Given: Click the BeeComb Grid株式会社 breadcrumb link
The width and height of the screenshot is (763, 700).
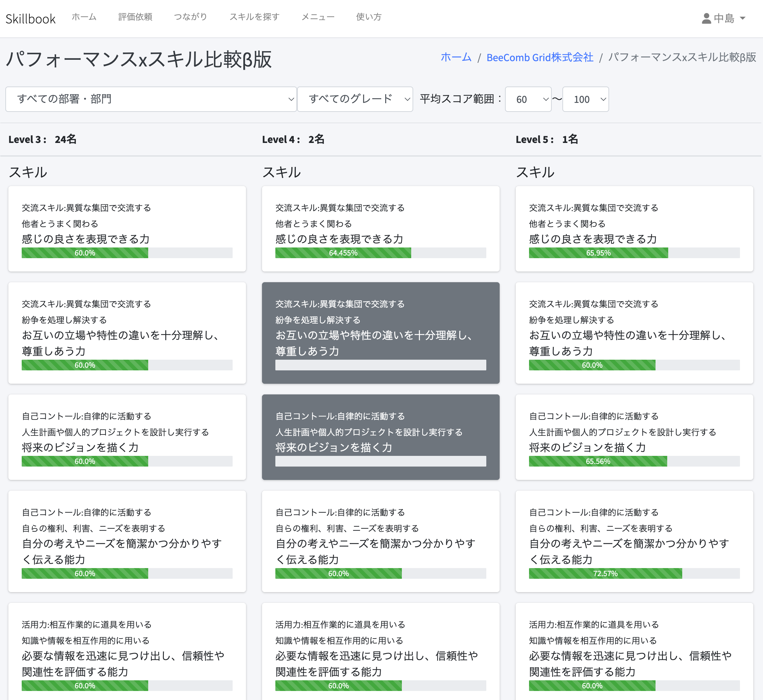Looking at the screenshot, I should tap(540, 57).
